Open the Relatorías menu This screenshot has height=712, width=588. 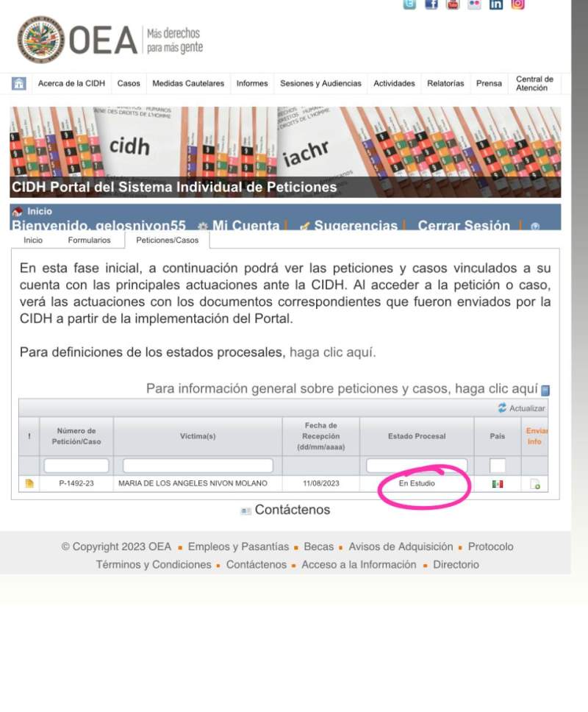(445, 84)
